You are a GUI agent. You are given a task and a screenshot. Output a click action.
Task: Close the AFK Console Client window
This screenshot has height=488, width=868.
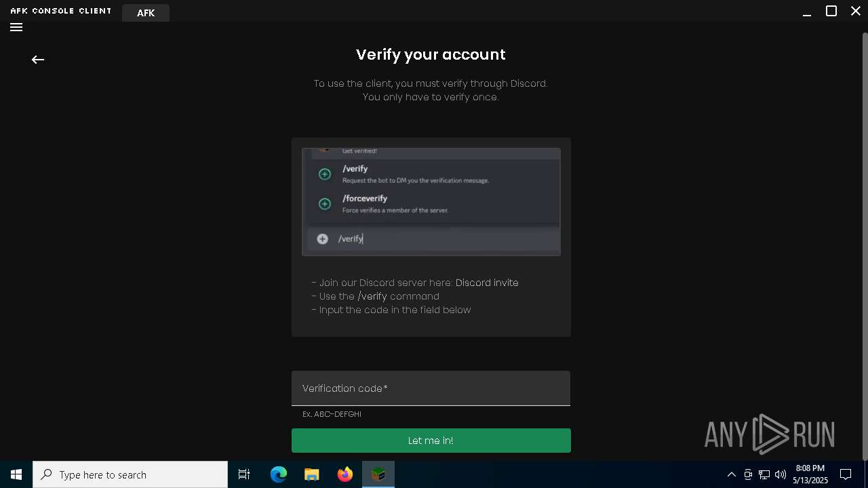pyautogui.click(x=855, y=11)
